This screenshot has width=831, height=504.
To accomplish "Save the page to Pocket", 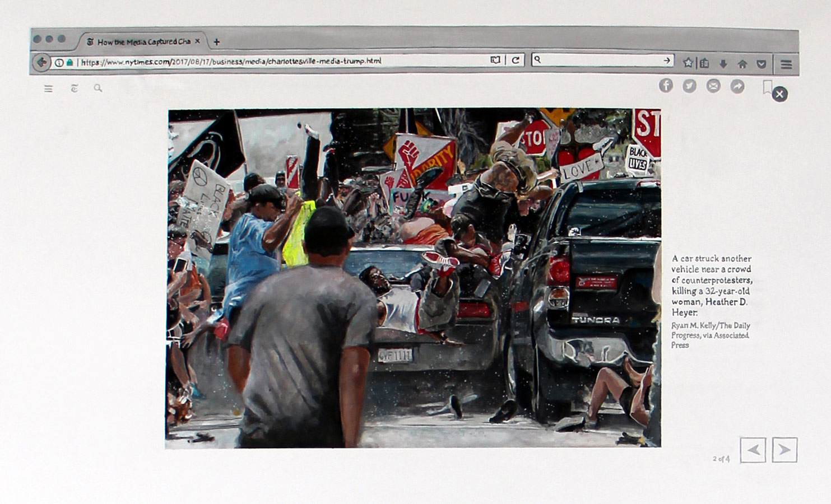I will [x=761, y=64].
